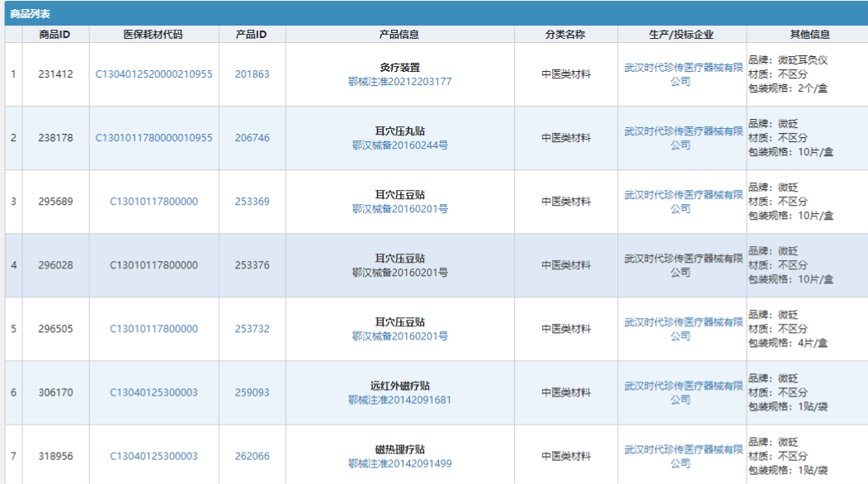
Task: Click the 医保耗材代码 column header
Action: tap(153, 35)
